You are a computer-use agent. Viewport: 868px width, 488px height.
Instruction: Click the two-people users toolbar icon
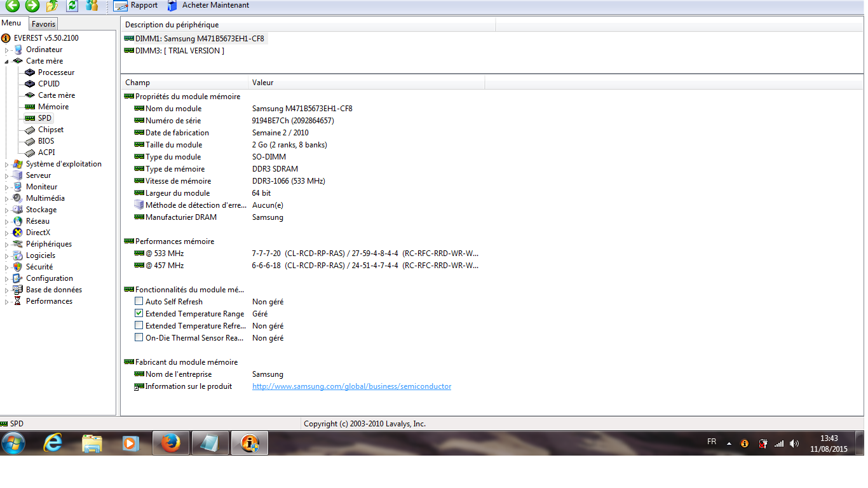[92, 6]
